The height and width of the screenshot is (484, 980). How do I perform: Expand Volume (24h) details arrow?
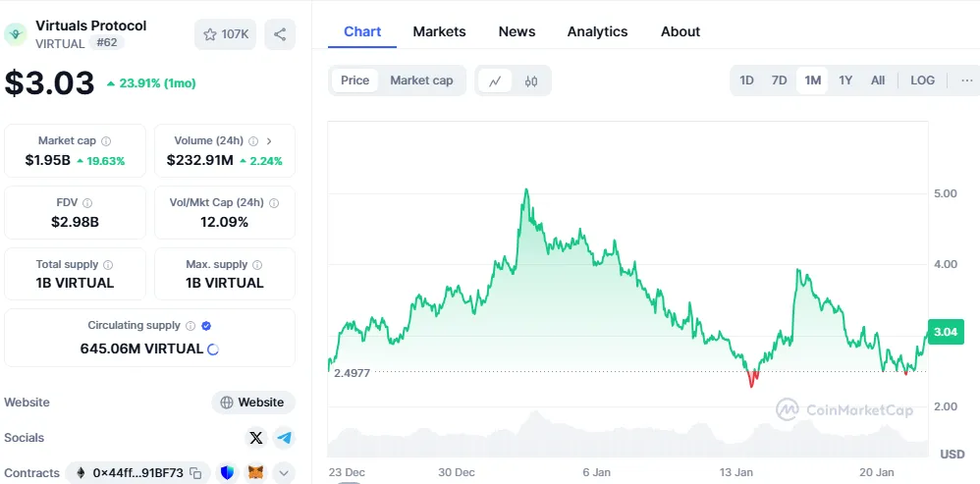coord(269,141)
